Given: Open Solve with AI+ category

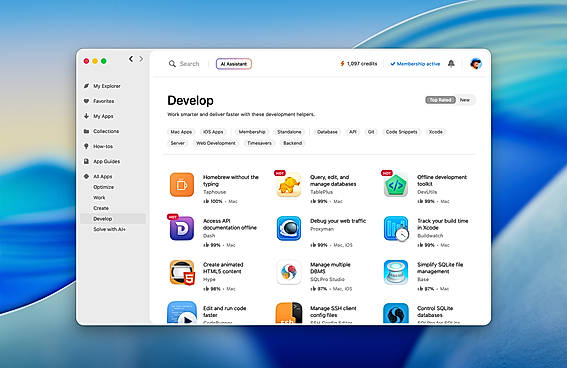Looking at the screenshot, I should point(109,229).
